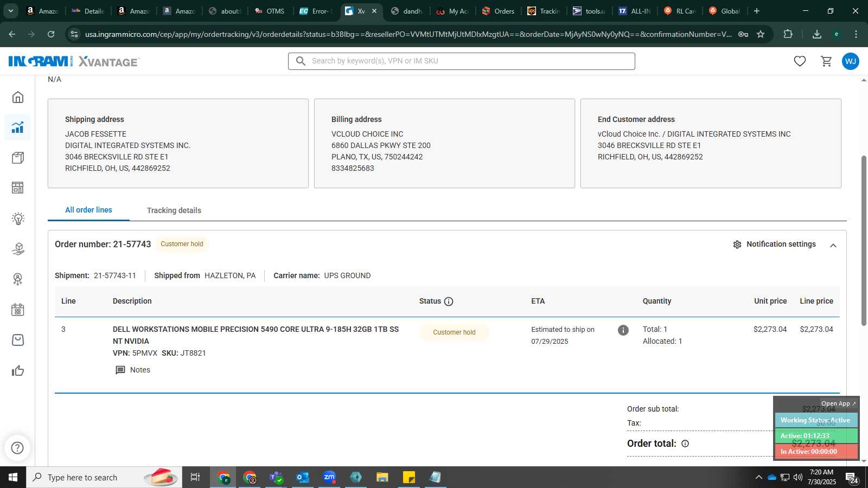The width and height of the screenshot is (868, 488).
Task: Click the volume speaker tray icon
Action: point(798,477)
